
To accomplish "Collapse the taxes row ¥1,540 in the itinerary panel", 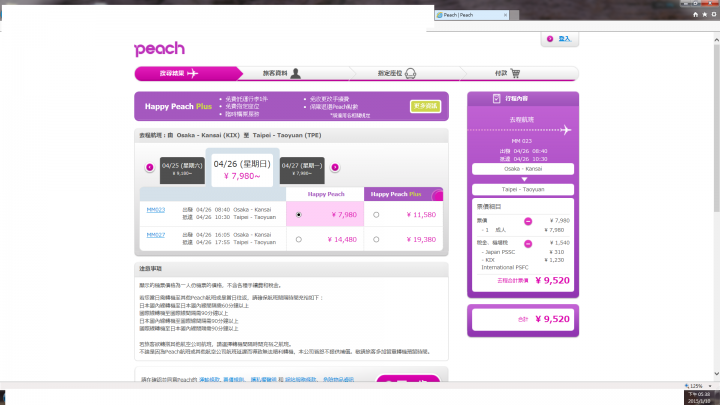I will coord(528,243).
